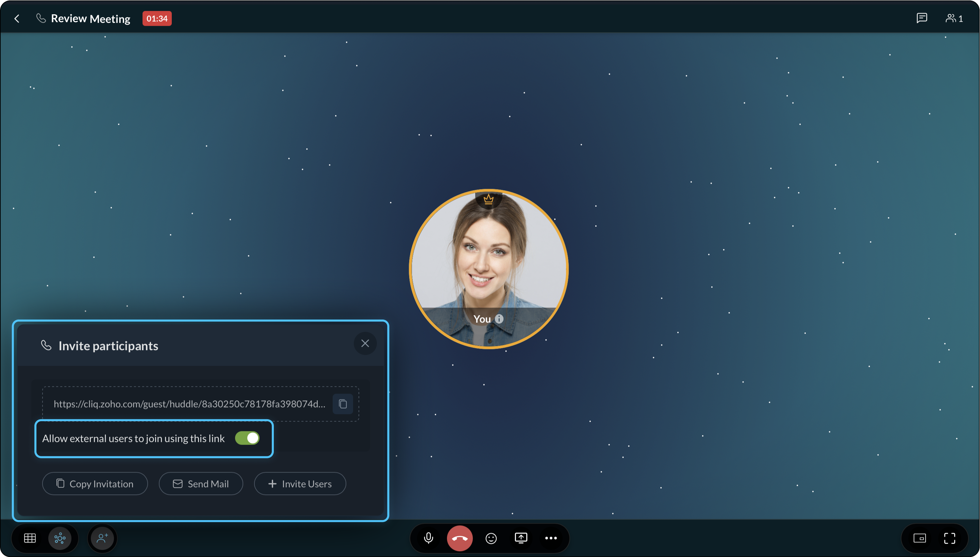Enter fullscreen mode
The height and width of the screenshot is (557, 980).
[949, 538]
